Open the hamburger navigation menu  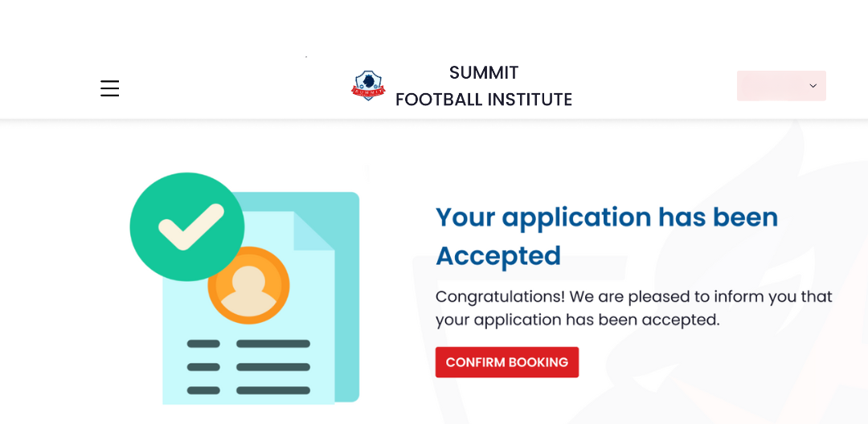pyautogui.click(x=110, y=88)
